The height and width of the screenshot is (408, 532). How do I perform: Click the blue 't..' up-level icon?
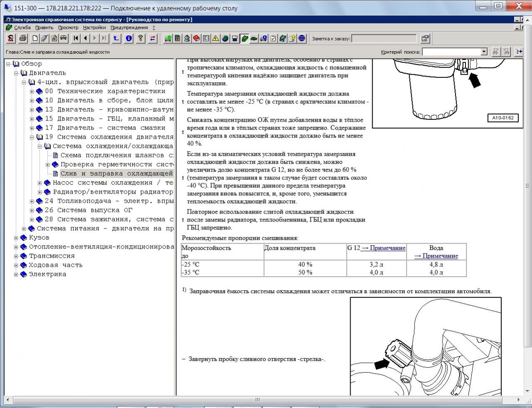pyautogui.click(x=116, y=39)
